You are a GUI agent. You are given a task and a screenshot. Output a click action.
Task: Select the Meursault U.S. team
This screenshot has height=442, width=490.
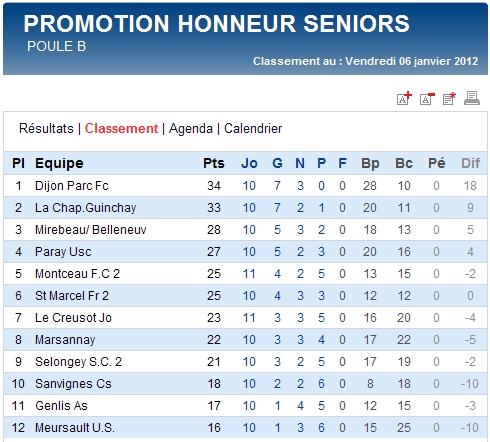(x=75, y=428)
